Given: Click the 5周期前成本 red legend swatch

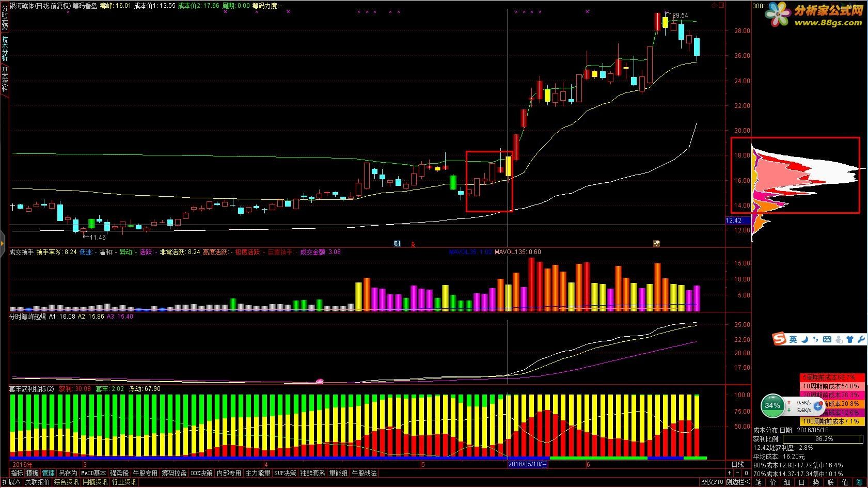Looking at the screenshot, I should click(x=832, y=377).
